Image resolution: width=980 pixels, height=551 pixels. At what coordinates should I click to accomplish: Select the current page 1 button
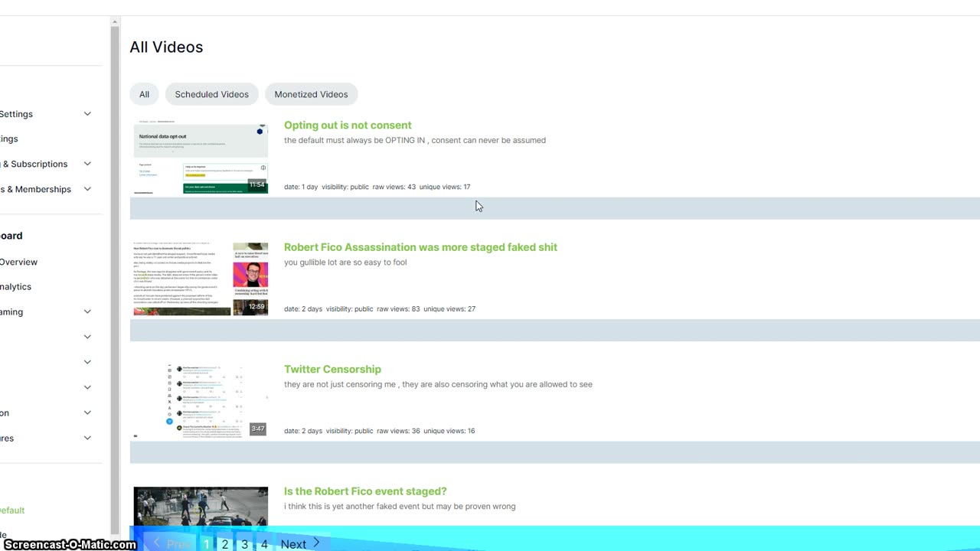pyautogui.click(x=206, y=544)
